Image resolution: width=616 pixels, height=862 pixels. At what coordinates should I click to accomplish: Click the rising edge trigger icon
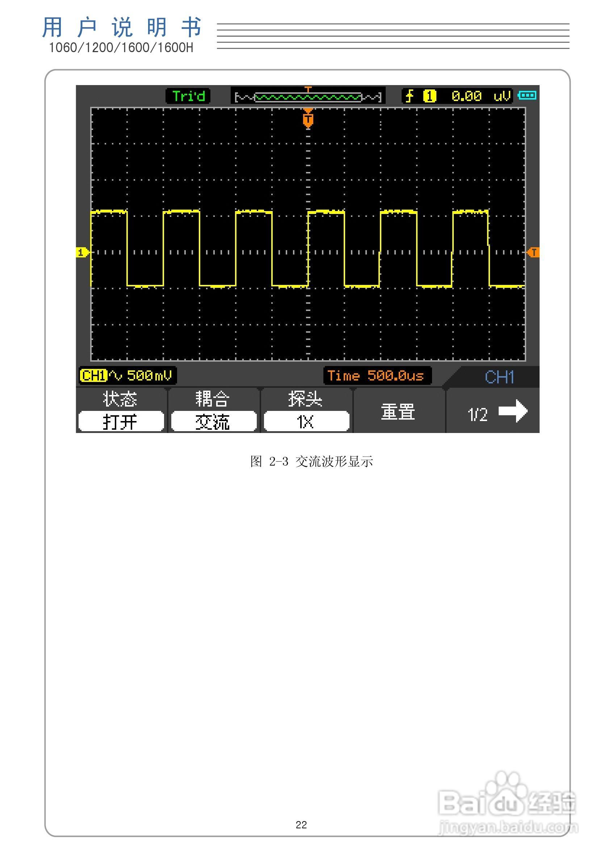click(410, 96)
